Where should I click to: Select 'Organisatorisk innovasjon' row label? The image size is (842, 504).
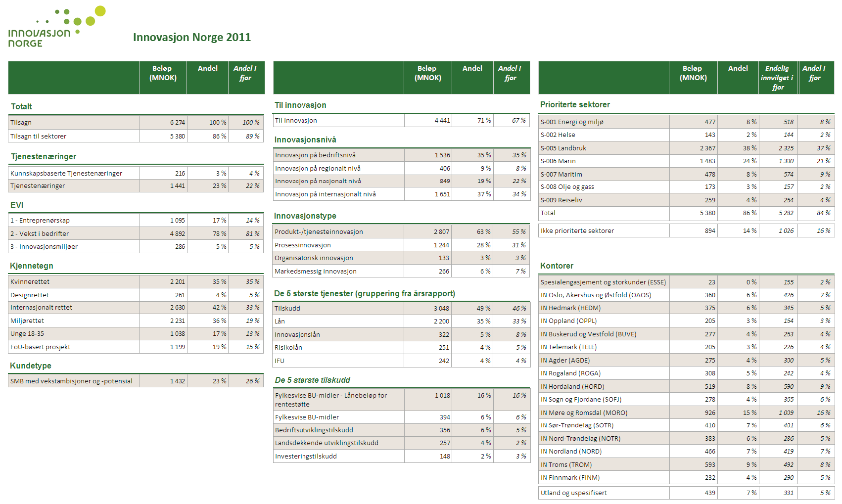coord(314,258)
